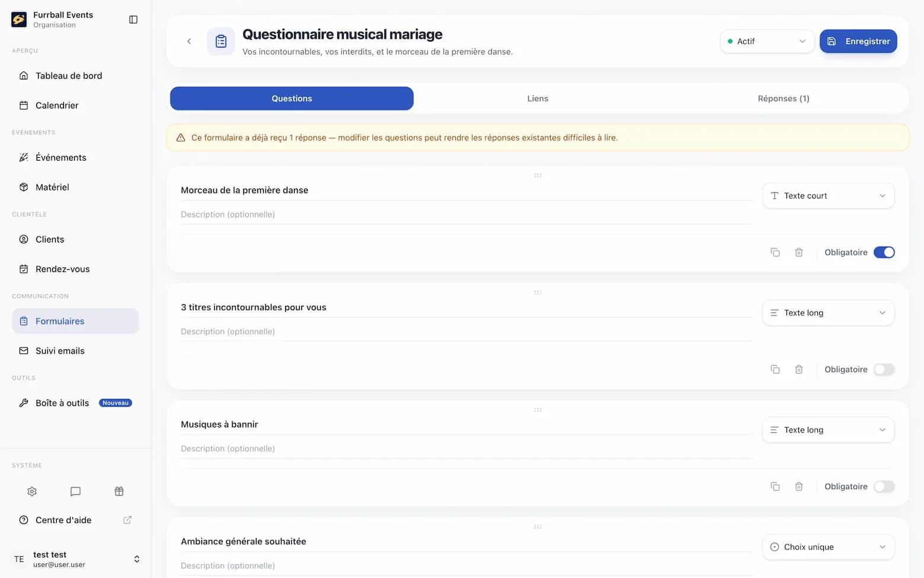Click the description field under 'Musiques à bannir'
This screenshot has width=924, height=578.
(466, 449)
